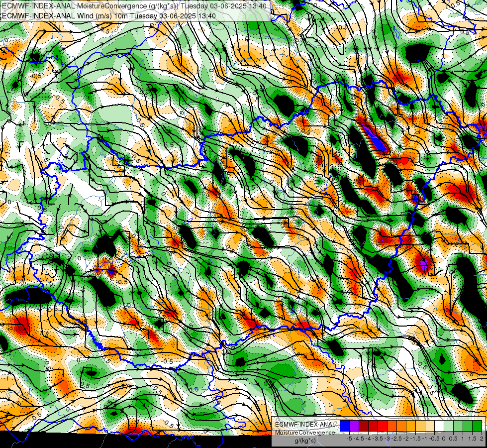Click the red-orange legend swatch (-3 to -2.5)
Screen dimensions: 487x448
(392, 426)
